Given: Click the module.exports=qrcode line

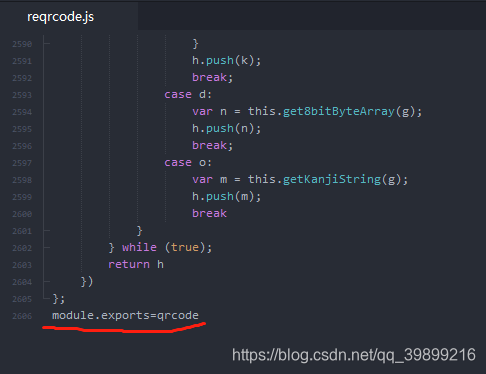Looking at the screenshot, I should point(125,315).
